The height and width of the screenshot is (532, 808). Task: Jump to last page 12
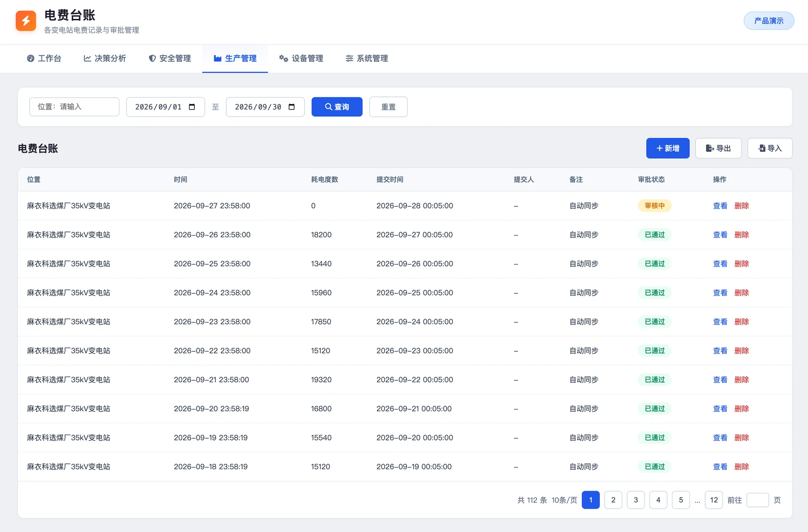click(x=714, y=500)
